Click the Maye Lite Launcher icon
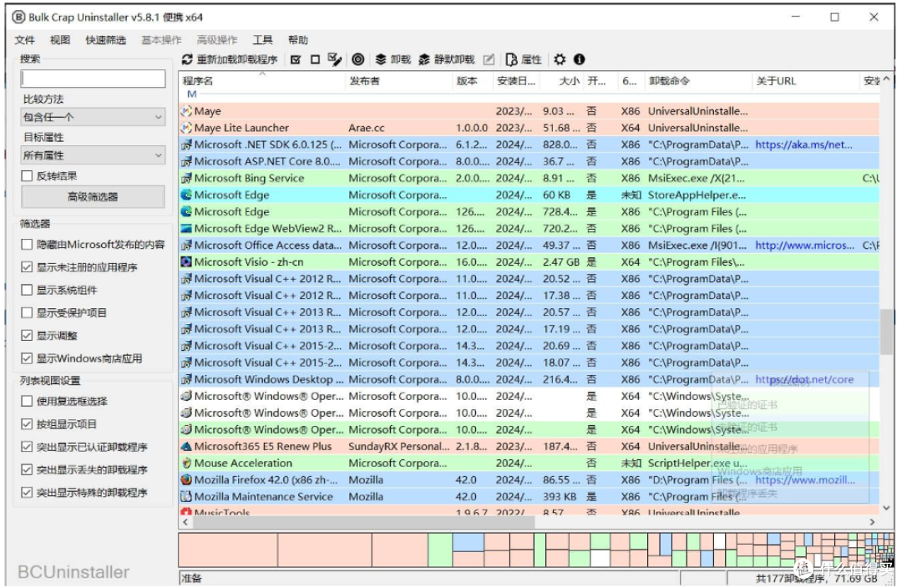Screen dimensions: 902x588 pos(186,128)
